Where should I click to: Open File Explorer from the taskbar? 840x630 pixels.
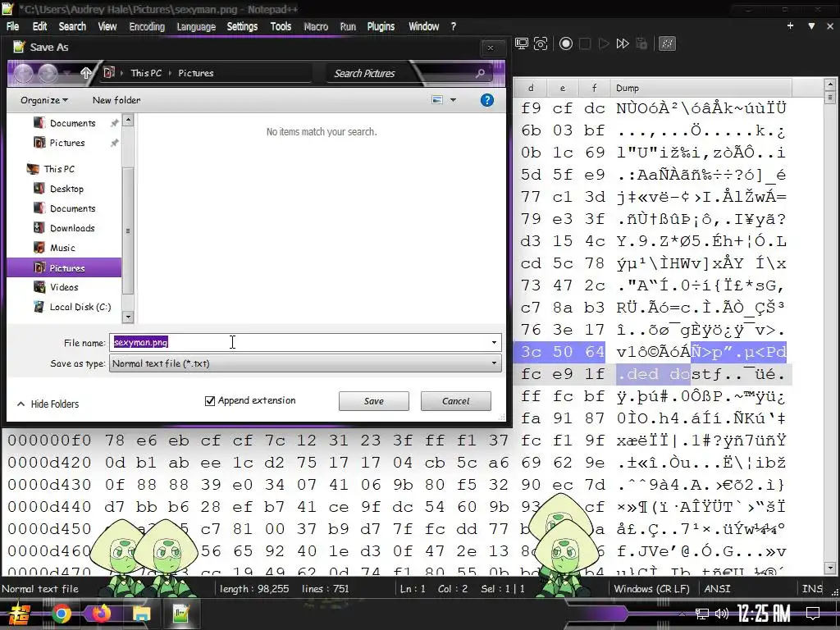pyautogui.click(x=141, y=614)
